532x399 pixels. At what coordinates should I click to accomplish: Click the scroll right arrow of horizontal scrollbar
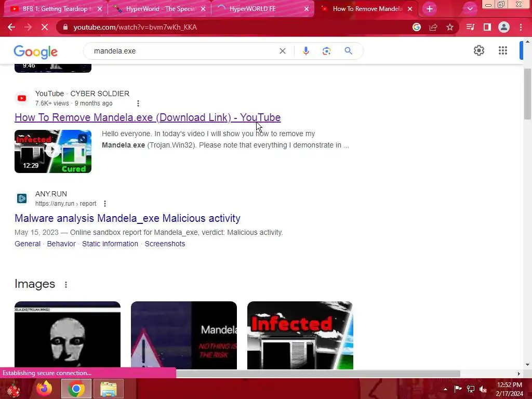pos(519,374)
